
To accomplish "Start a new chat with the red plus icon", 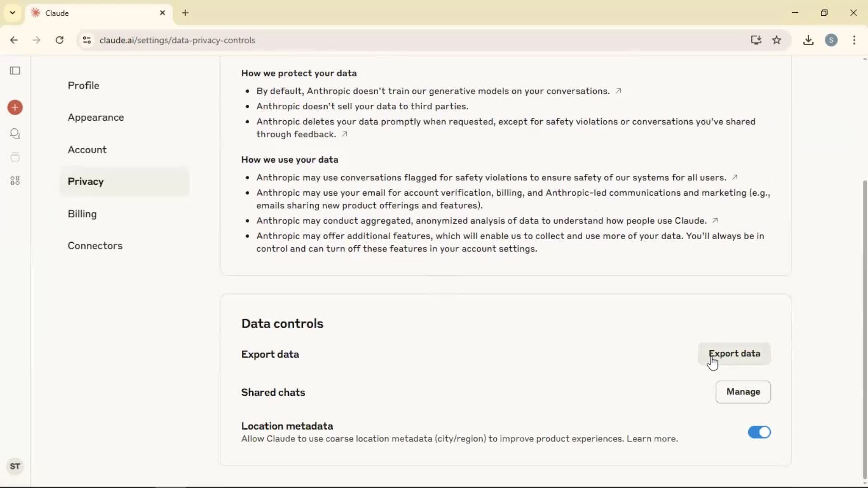I will (x=15, y=108).
